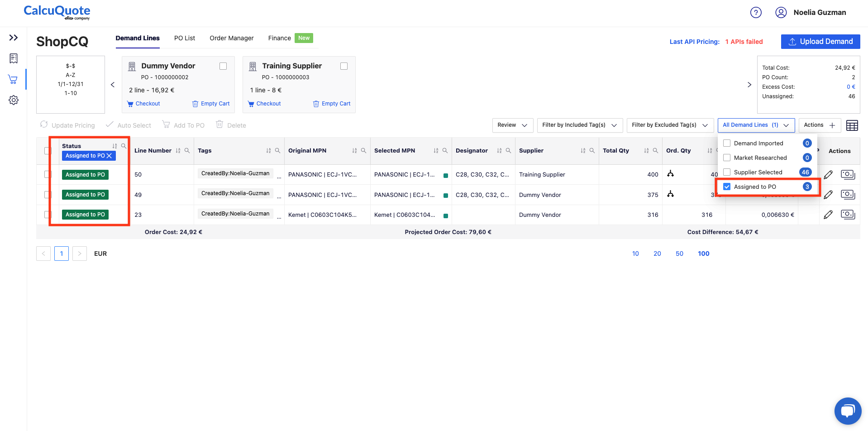The image size is (868, 431).
Task: Click the Delete toolbar action
Action: [231, 125]
